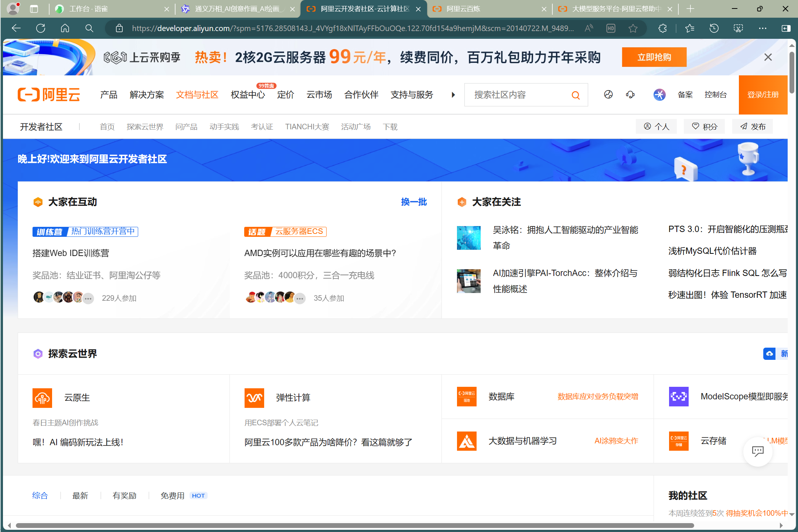Open a new browser tab

(x=690, y=9)
